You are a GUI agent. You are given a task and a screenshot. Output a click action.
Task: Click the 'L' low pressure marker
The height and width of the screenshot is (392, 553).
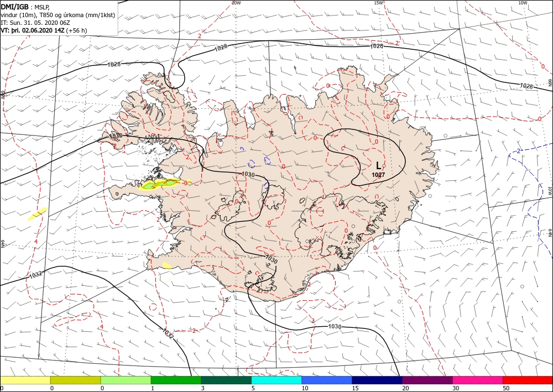[x=378, y=166]
